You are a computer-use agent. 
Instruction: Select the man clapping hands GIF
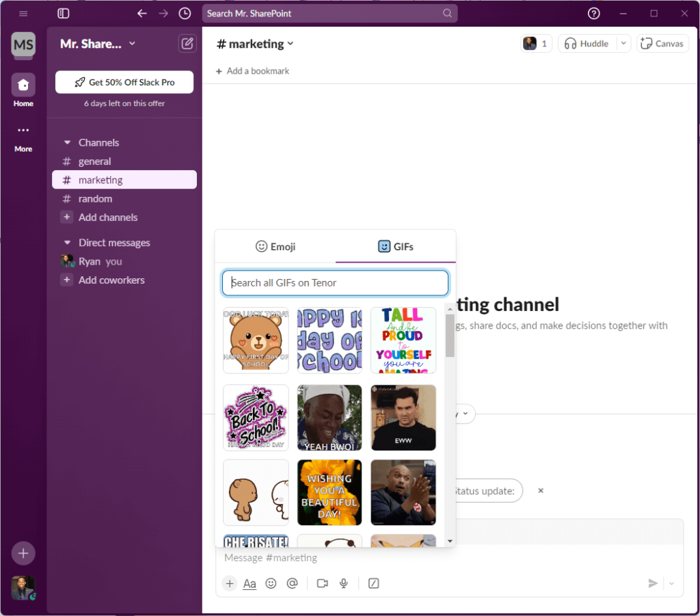pyautogui.click(x=403, y=492)
